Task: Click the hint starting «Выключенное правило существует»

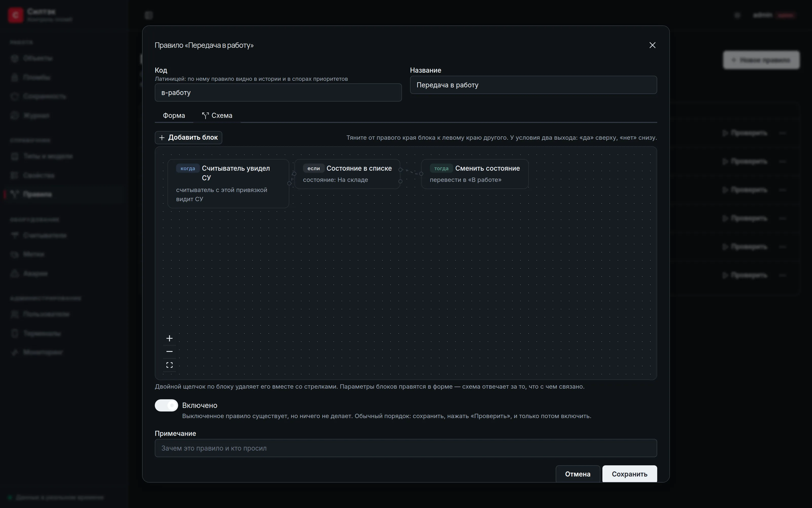Action: [x=386, y=416]
